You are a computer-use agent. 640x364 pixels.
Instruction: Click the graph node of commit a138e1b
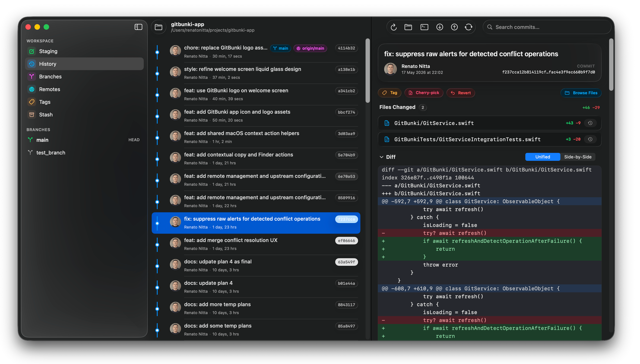[157, 73]
